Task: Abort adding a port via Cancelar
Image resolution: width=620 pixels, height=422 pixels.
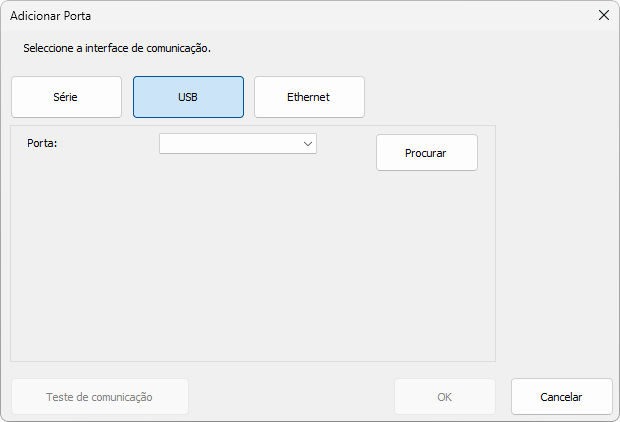Action: (561, 397)
